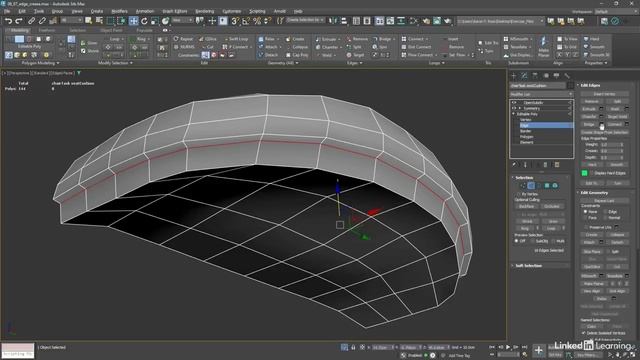Screen dimensions: 640x360
Task: Select the Move transform tool icon
Action: 133,21
